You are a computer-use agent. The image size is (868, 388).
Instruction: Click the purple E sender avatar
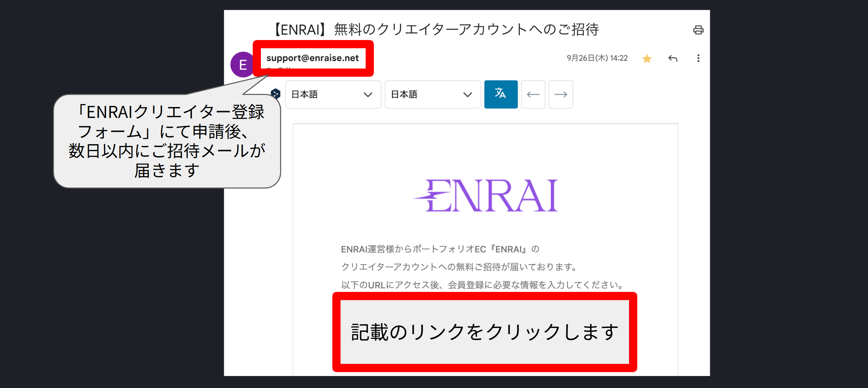click(243, 65)
